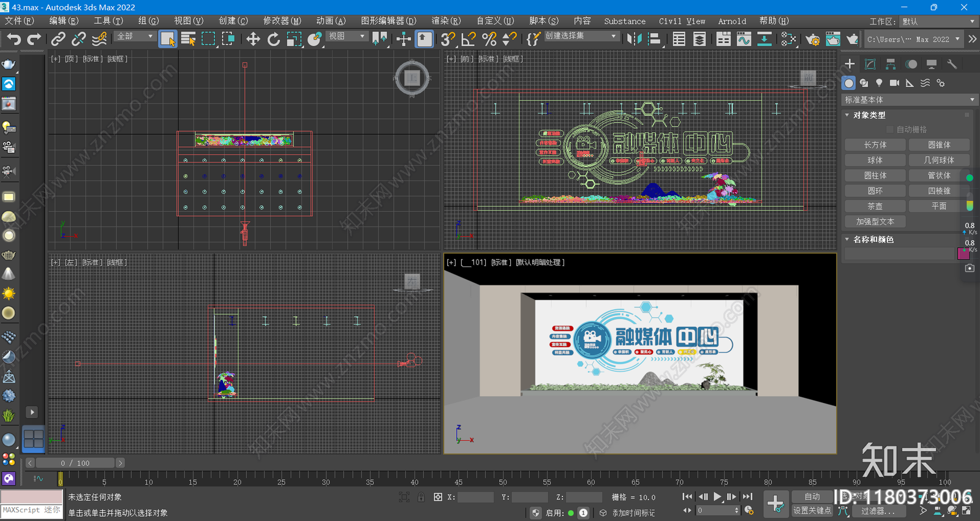
Task: Click the Unlink Selection icon
Action: click(78, 39)
